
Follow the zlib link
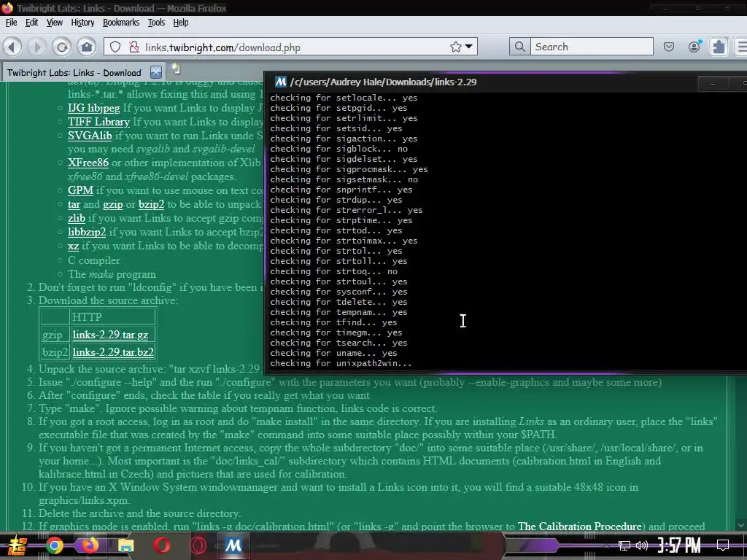coord(76,219)
